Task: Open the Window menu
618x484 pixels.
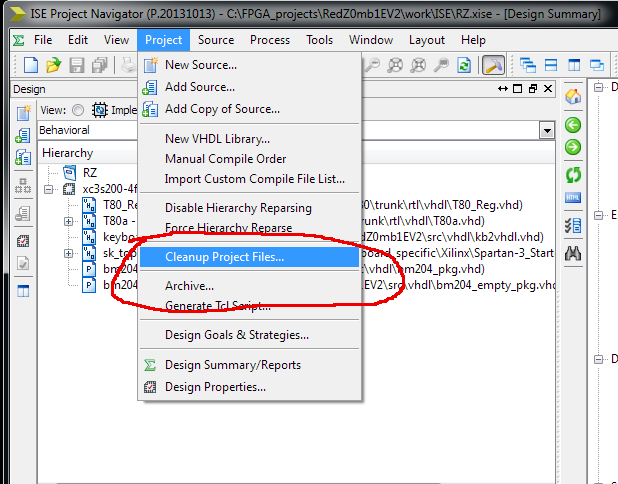Action: [371, 40]
